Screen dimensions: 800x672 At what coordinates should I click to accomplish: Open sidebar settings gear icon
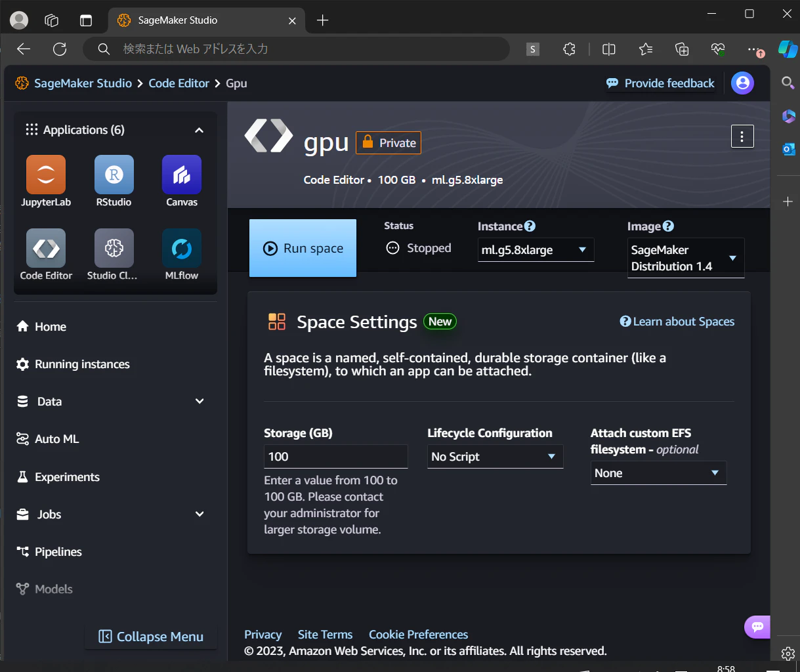[788, 653]
